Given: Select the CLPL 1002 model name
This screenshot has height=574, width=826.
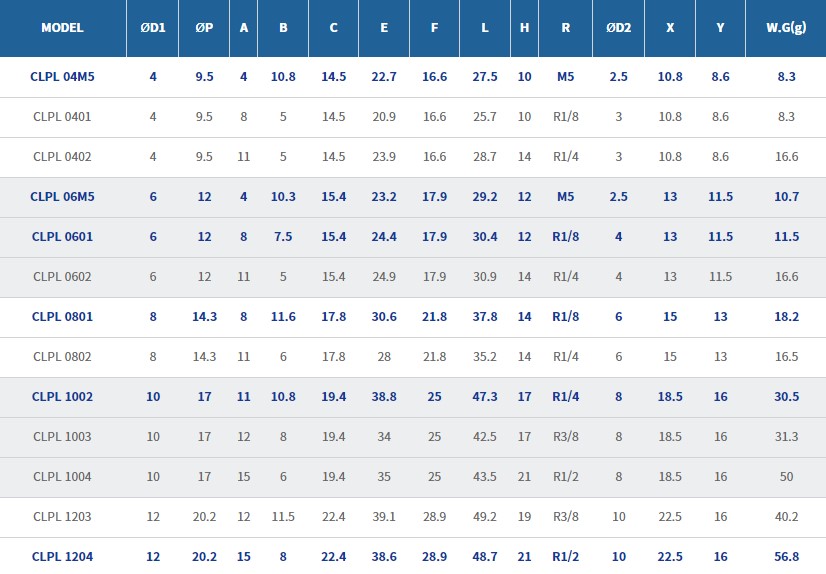Looking at the screenshot, I should tap(62, 397).
